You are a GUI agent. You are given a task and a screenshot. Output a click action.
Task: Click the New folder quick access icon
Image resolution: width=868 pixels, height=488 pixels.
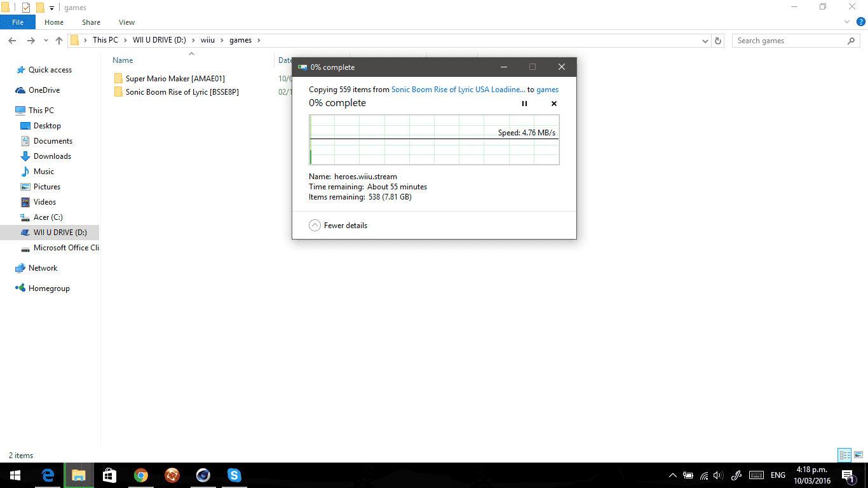[x=40, y=8]
